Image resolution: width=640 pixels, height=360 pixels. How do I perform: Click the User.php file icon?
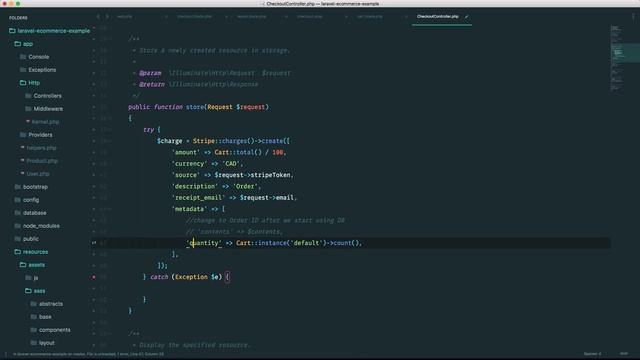22,173
